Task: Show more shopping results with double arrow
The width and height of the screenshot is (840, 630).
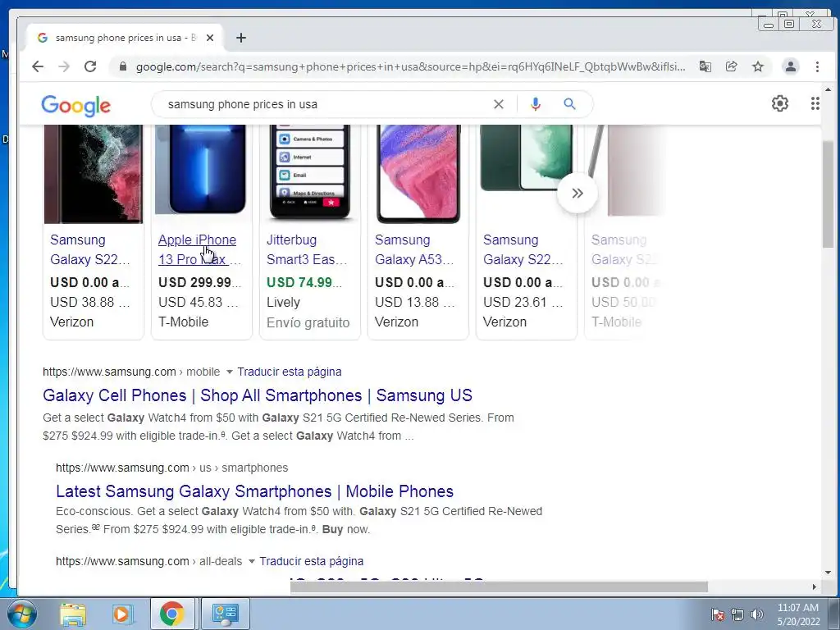Action: click(x=577, y=193)
